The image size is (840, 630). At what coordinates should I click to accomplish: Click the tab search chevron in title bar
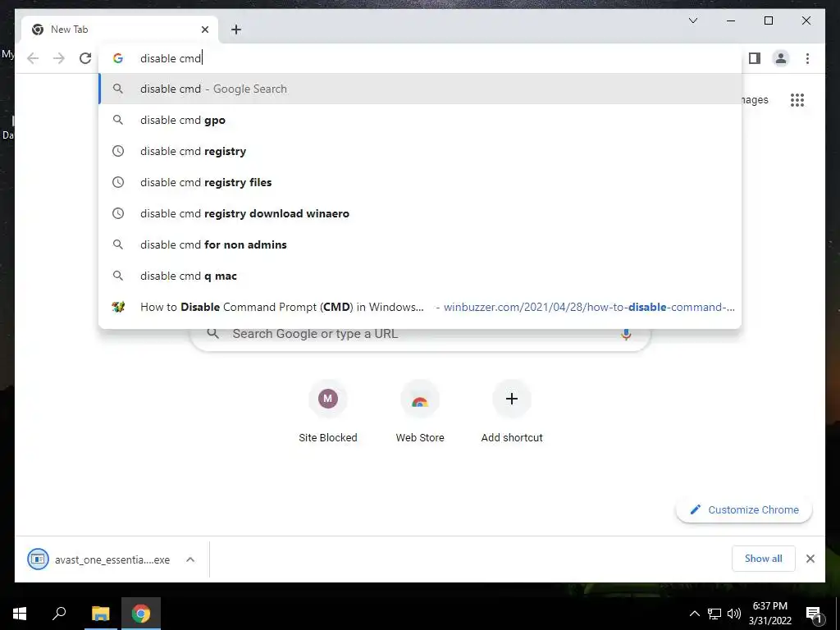[692, 21]
